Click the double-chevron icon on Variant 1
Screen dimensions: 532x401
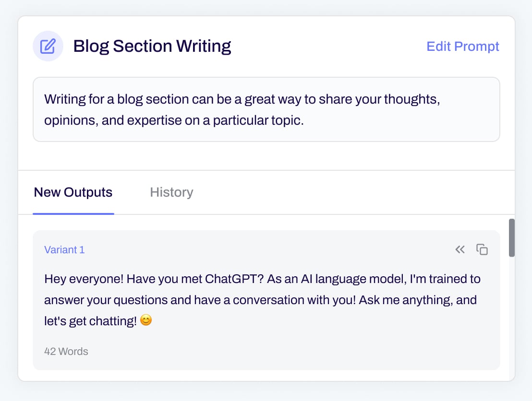coord(460,249)
